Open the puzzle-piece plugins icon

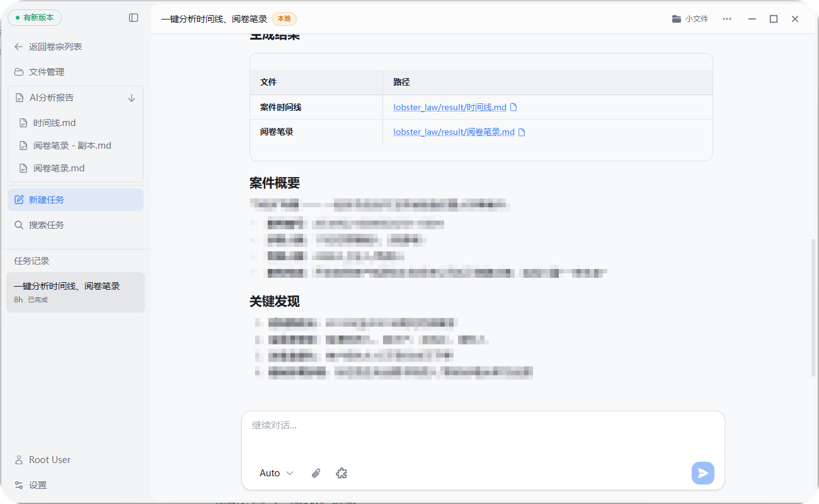click(341, 473)
